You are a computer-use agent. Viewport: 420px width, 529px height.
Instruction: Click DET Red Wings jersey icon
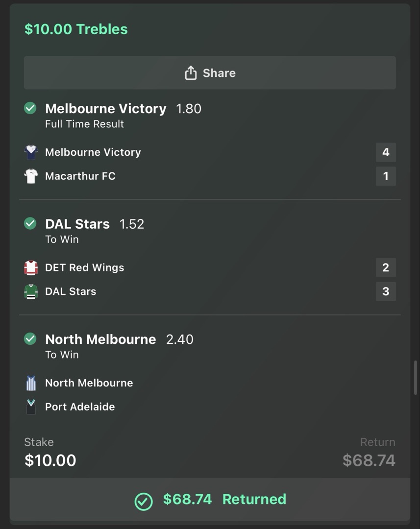click(x=31, y=268)
